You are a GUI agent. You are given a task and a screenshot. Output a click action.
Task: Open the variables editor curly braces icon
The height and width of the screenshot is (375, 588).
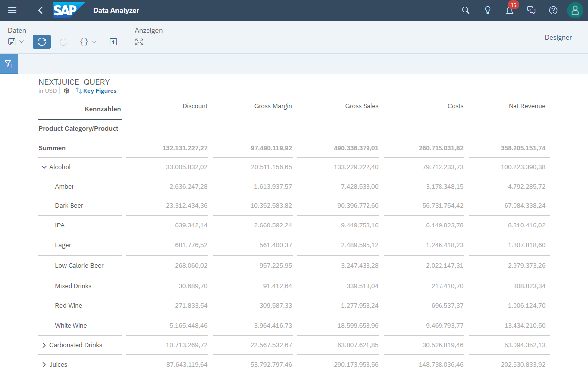click(84, 42)
